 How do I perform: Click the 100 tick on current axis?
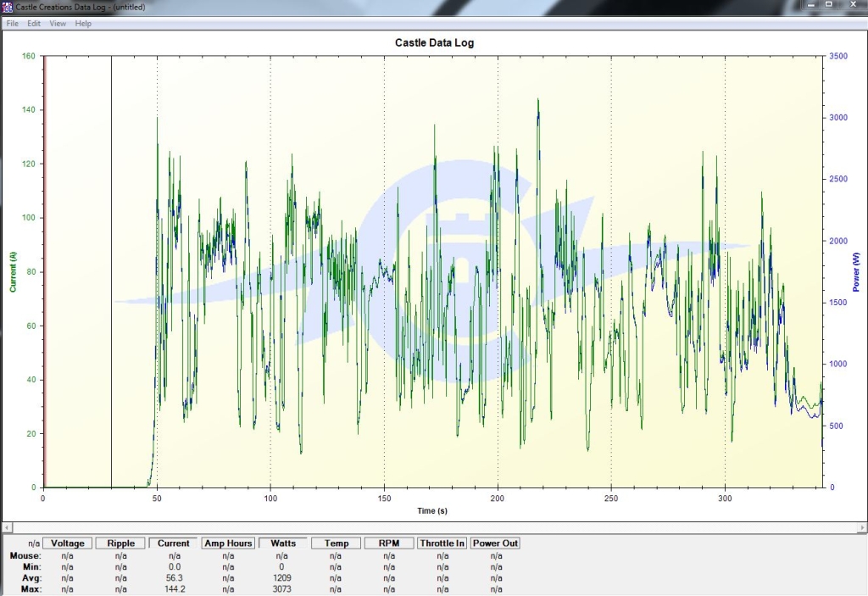tap(29, 218)
